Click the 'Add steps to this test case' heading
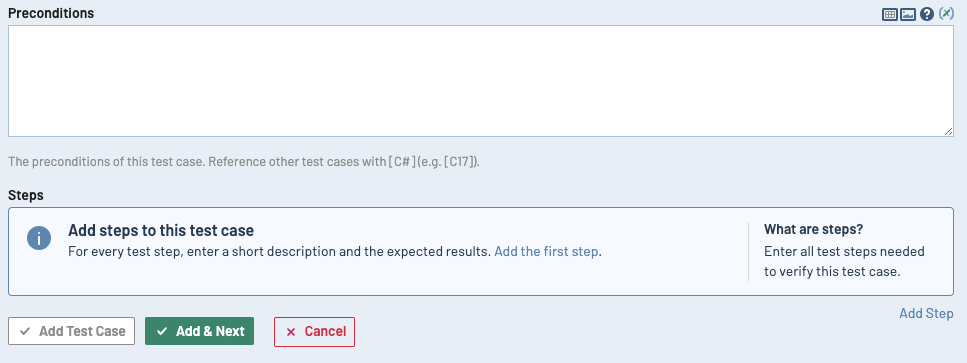This screenshot has height=363, width=967. 161,230
